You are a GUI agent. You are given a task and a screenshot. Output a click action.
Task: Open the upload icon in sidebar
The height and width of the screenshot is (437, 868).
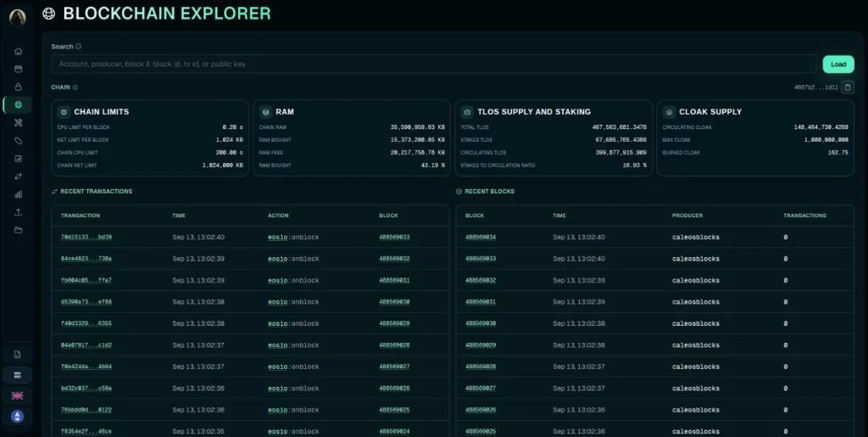point(19,212)
